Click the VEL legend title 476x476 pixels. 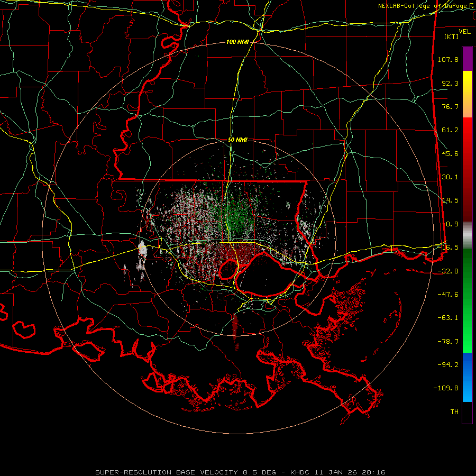pos(464,32)
